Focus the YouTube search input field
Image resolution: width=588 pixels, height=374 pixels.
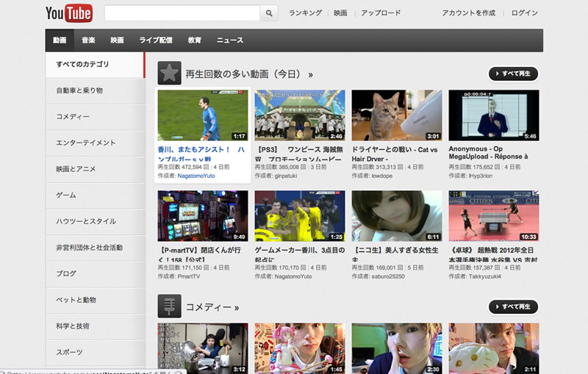pyautogui.click(x=182, y=13)
